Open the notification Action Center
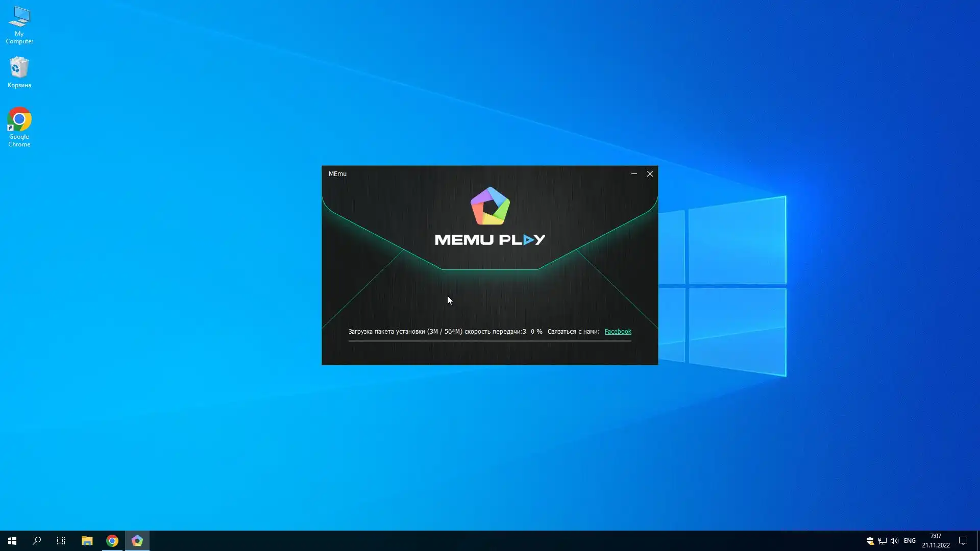The height and width of the screenshot is (551, 980). click(963, 541)
